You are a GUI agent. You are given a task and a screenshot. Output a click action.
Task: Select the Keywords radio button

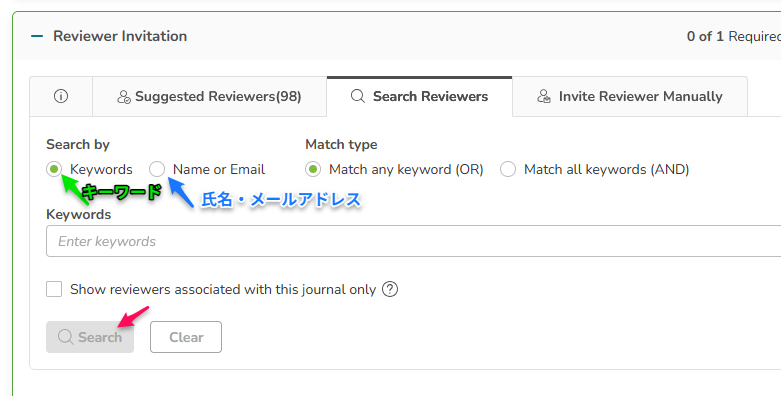coord(54,169)
